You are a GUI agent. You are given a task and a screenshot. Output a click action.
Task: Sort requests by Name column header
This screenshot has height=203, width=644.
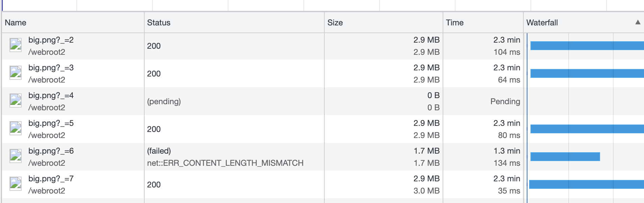(x=16, y=23)
